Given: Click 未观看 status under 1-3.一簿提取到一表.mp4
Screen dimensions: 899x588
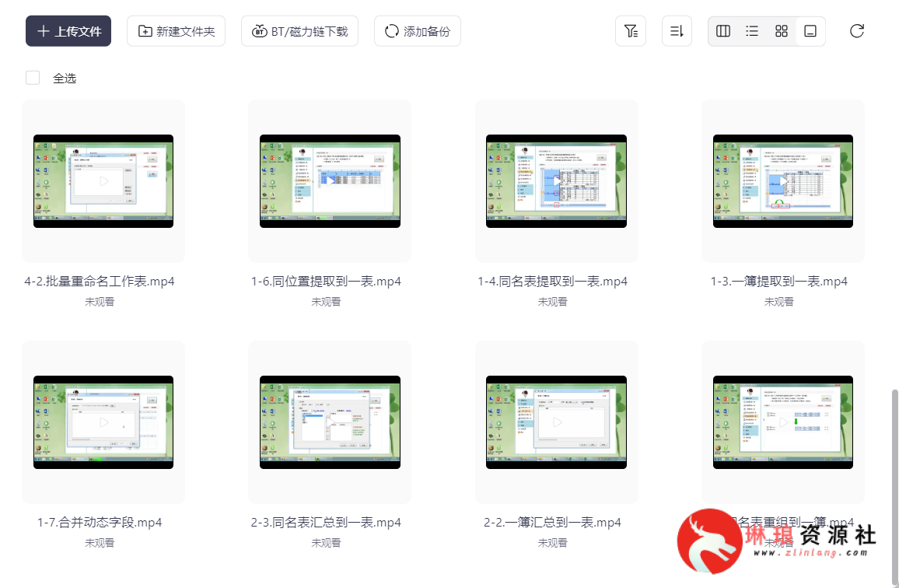Looking at the screenshot, I should pos(779,302).
